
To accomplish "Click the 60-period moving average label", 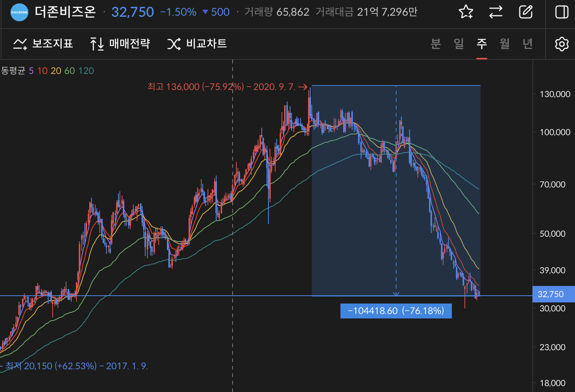I will [x=69, y=71].
